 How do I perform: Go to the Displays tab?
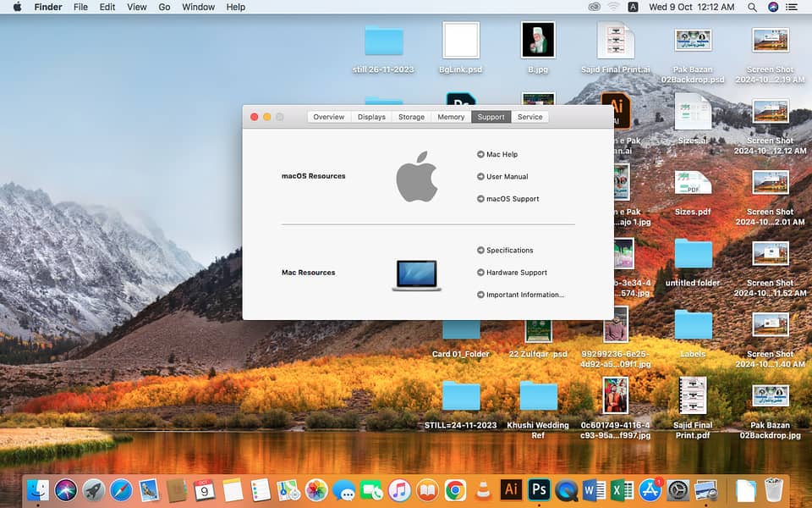pos(371,117)
